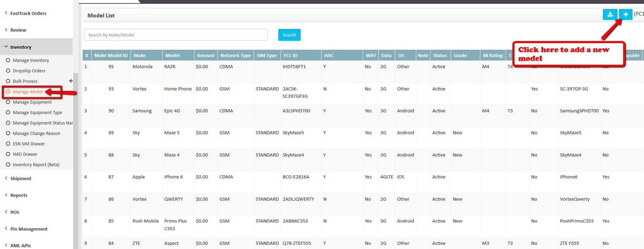Screen dimensions: 644x249
Task: Click the FCC ID column header
Action: (301, 55)
